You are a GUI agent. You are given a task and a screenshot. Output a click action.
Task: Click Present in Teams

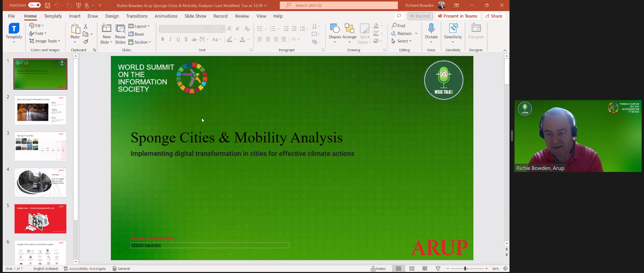tap(458, 16)
